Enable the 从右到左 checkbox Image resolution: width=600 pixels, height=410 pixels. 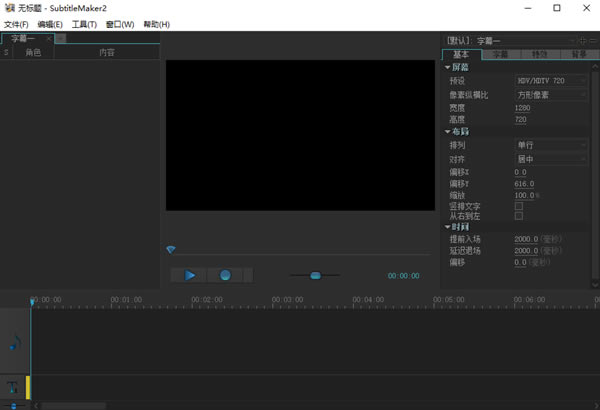(x=518, y=216)
